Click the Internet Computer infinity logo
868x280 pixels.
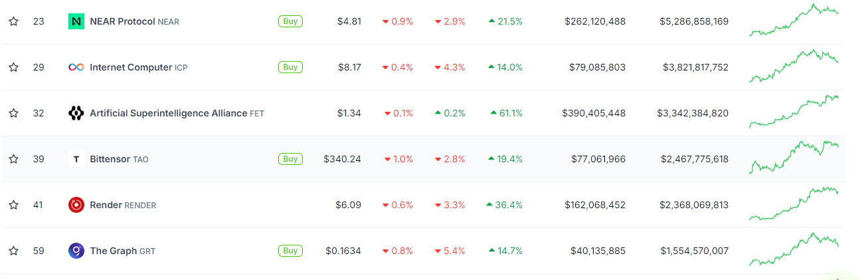76,67
